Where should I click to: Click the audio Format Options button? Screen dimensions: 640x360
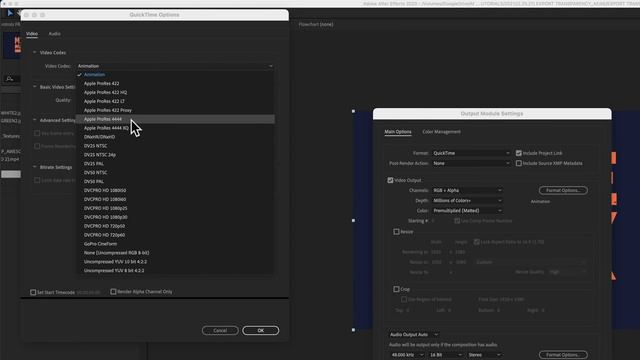pyautogui.click(x=563, y=355)
